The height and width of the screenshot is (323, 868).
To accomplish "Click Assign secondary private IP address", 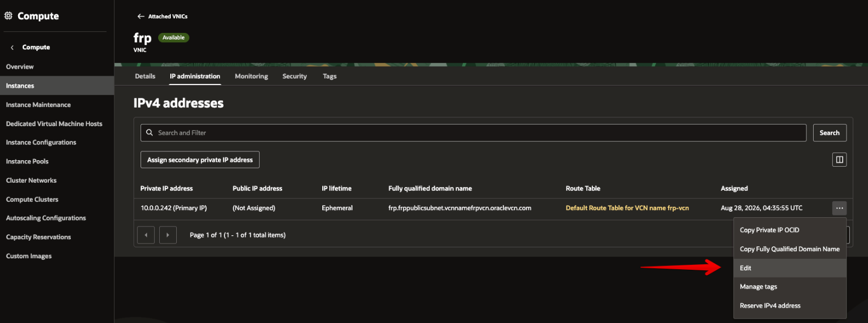I will [200, 160].
